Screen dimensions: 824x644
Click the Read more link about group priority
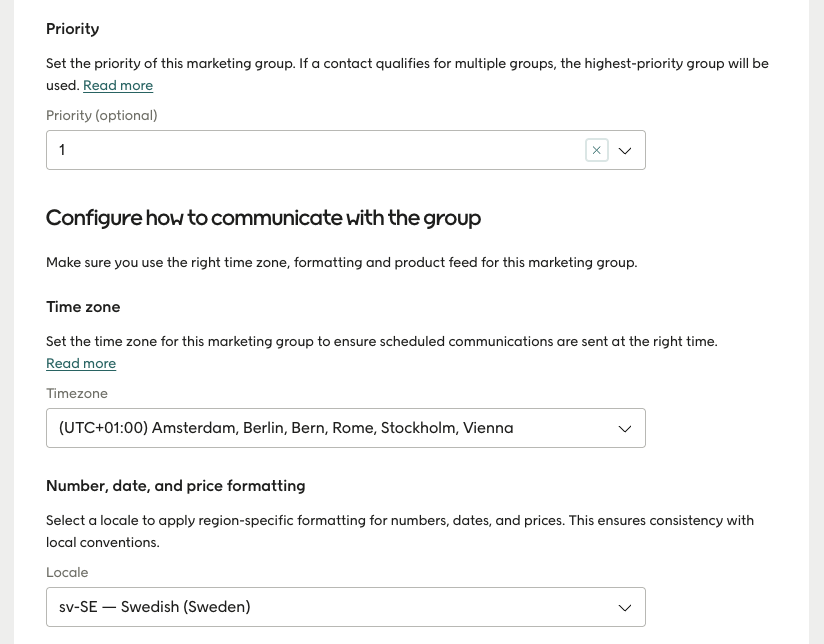pos(117,85)
